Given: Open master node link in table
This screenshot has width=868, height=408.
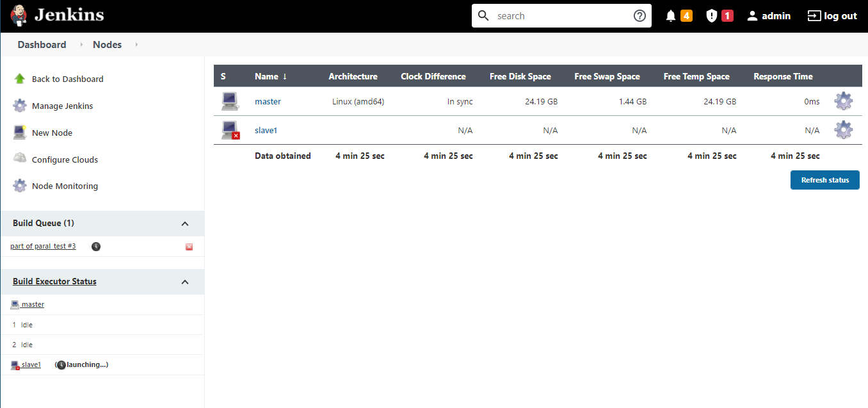Looking at the screenshot, I should point(268,101).
